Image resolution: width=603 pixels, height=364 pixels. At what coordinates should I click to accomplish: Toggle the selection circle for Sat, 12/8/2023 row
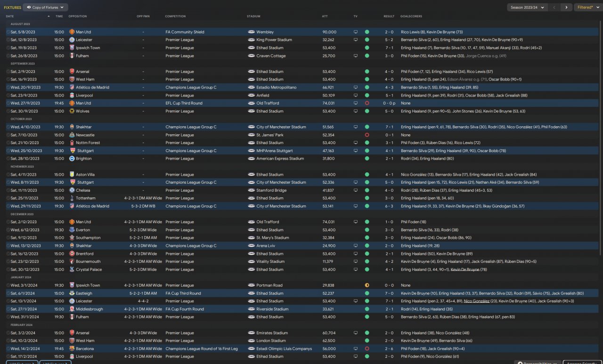point(8,40)
